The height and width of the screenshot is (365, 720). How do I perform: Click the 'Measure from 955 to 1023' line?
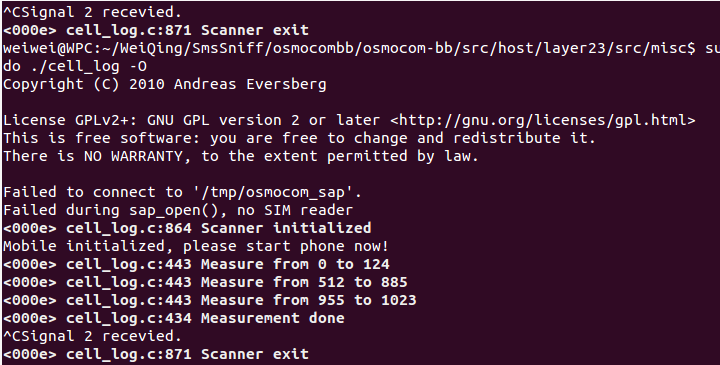point(209,300)
